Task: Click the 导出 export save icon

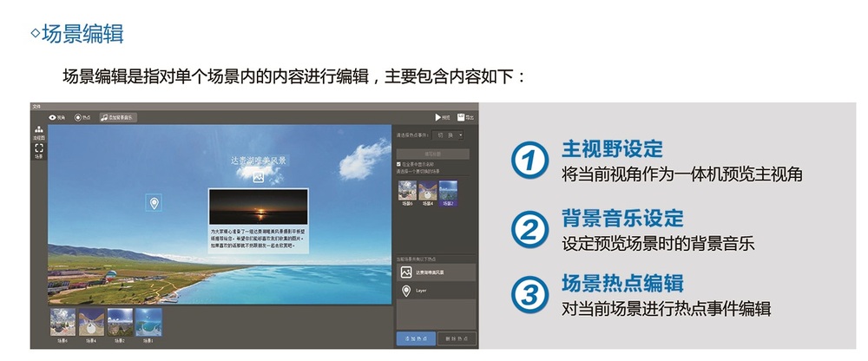Action: [465, 117]
